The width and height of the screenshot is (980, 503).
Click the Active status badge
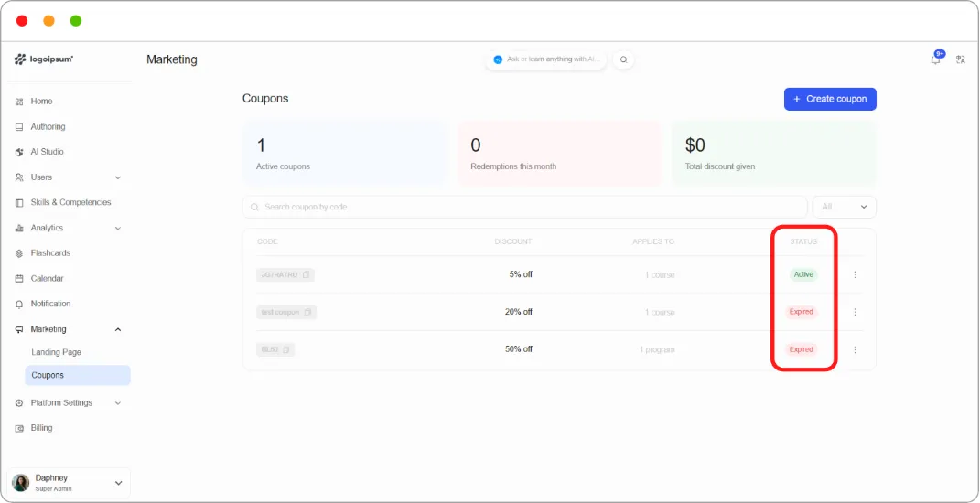point(803,274)
